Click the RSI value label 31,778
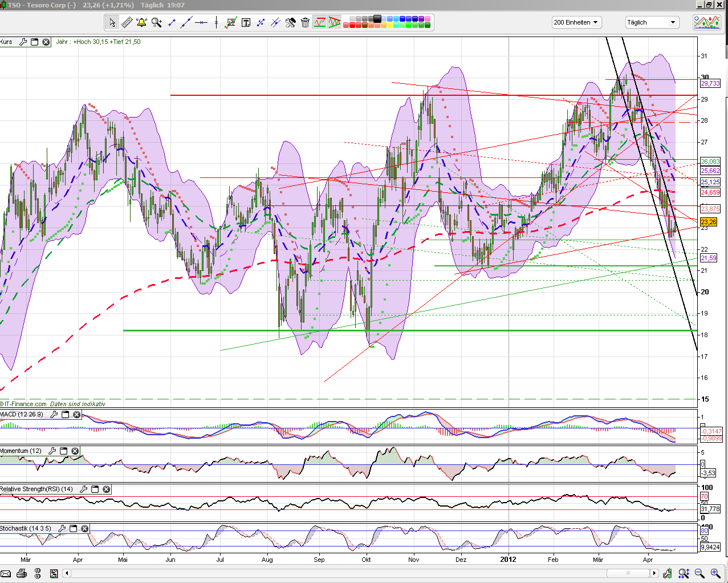Screen dimensions: 728x583 coord(710,509)
